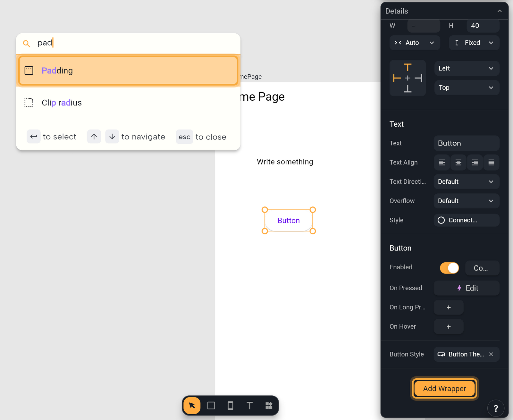Screen dimensions: 513x420
Task: Click the top-left resize handle of Button
Action: 265,210
